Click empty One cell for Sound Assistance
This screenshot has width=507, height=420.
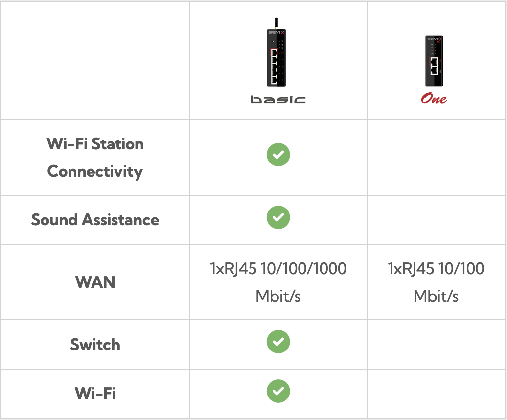pos(436,220)
